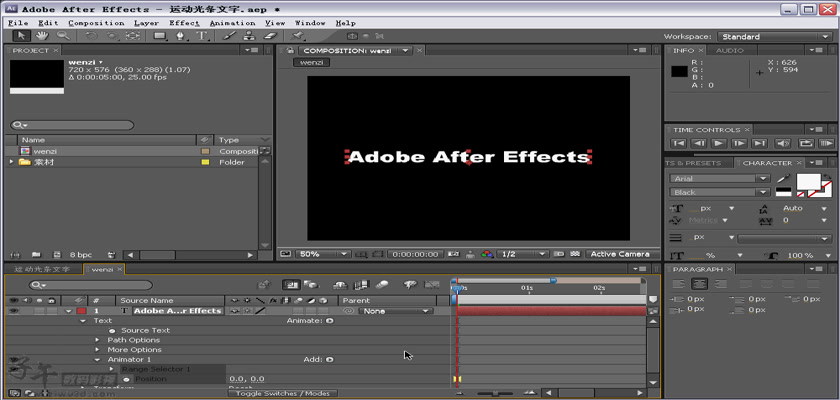Start a RAM Preview

[827, 143]
